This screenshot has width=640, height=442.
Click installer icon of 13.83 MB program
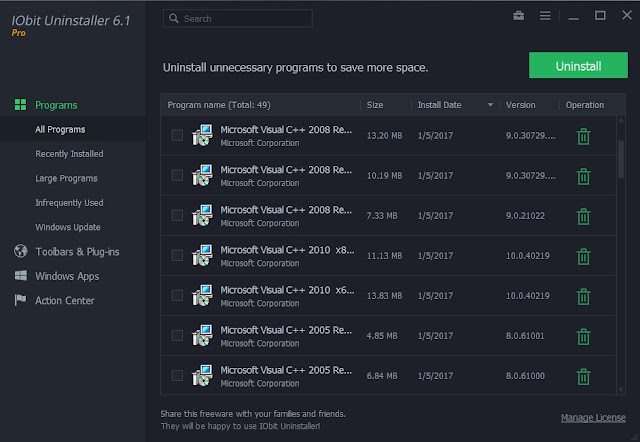tap(202, 295)
